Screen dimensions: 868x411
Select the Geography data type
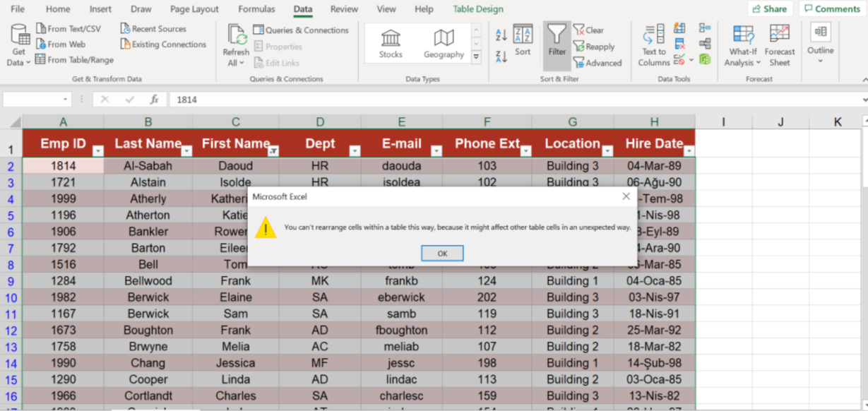[x=444, y=44]
